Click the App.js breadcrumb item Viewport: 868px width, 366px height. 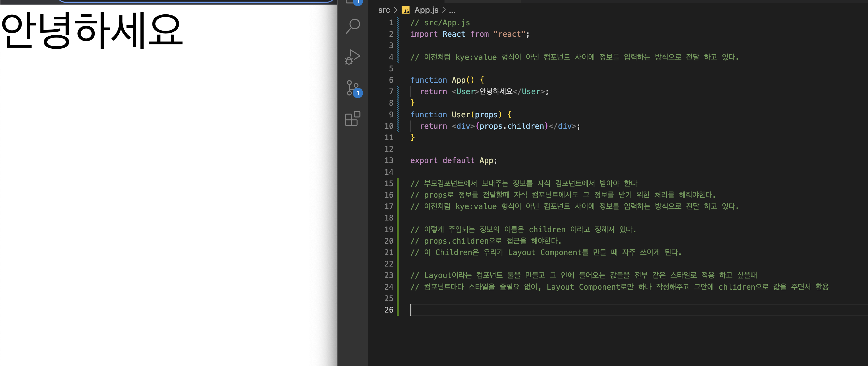point(426,10)
